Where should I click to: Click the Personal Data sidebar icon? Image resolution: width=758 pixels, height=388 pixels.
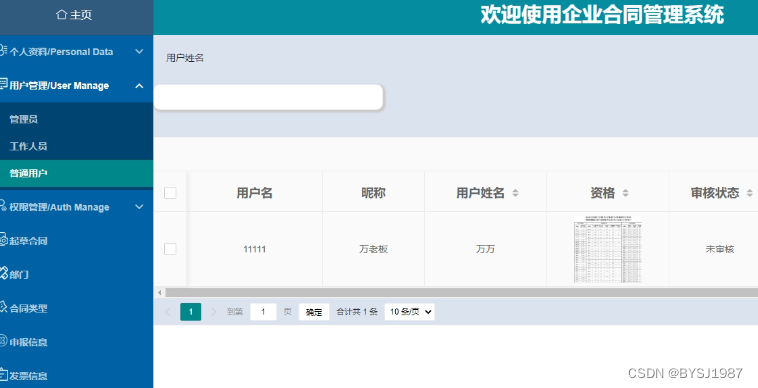click(x=3, y=50)
